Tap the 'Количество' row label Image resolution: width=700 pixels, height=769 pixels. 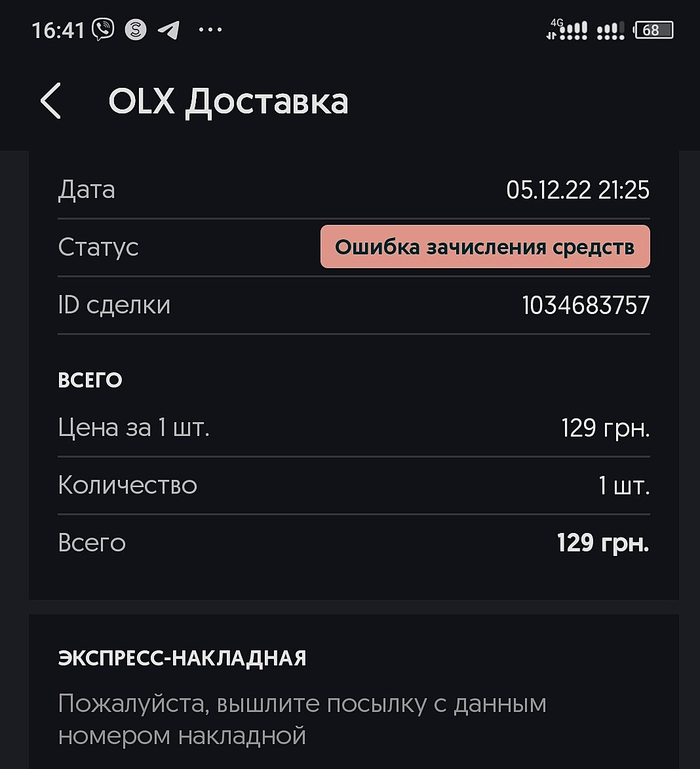click(127, 486)
